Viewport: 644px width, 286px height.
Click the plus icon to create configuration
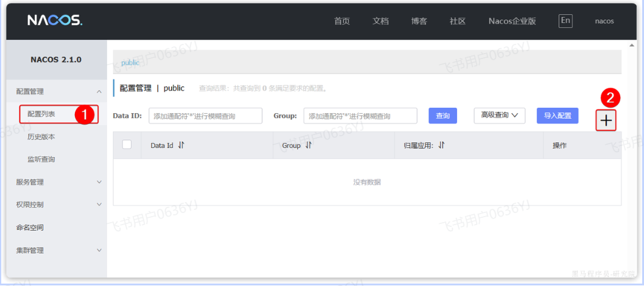coord(606,120)
